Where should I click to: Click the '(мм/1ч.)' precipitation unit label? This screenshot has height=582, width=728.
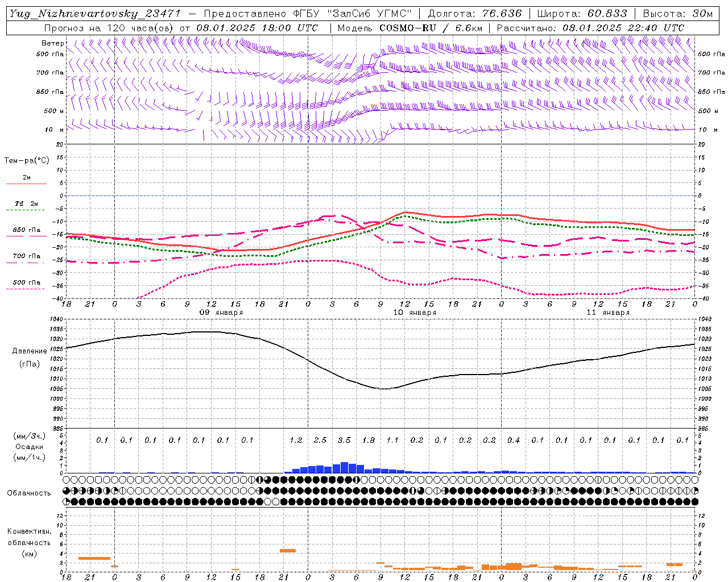(29, 458)
